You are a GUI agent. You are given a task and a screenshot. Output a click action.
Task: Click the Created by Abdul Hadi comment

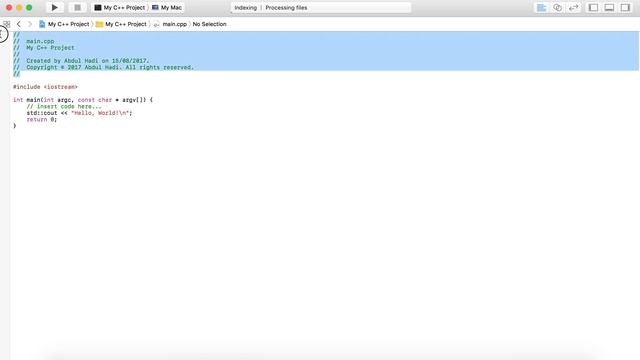pos(81,61)
